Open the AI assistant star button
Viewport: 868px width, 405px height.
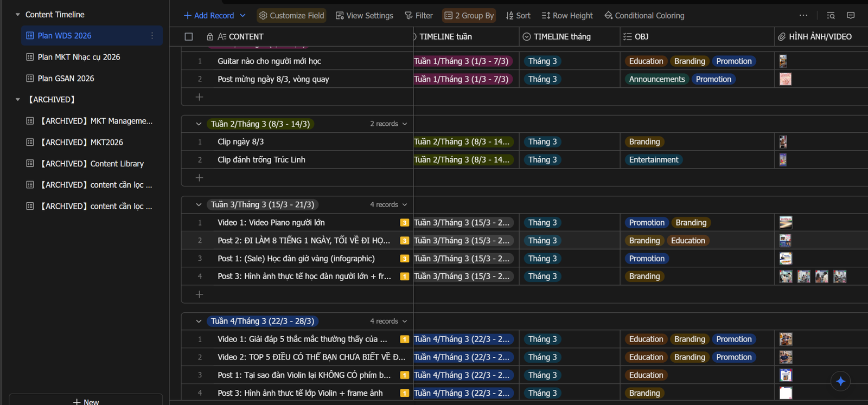pos(840,381)
